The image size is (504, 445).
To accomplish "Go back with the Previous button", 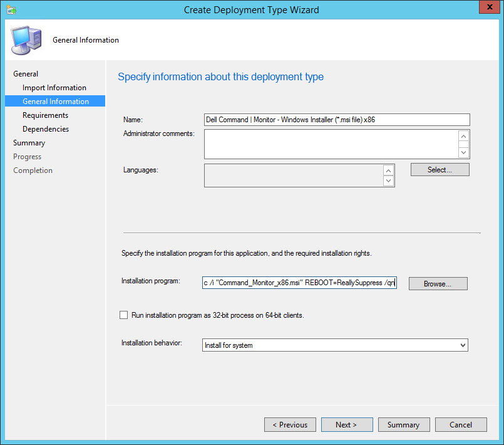I will click(290, 425).
